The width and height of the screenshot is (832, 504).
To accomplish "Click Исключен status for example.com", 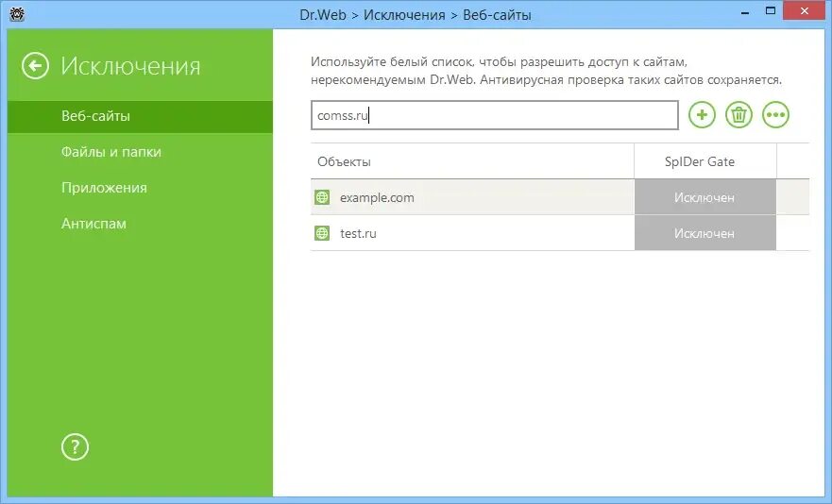I will tap(705, 197).
